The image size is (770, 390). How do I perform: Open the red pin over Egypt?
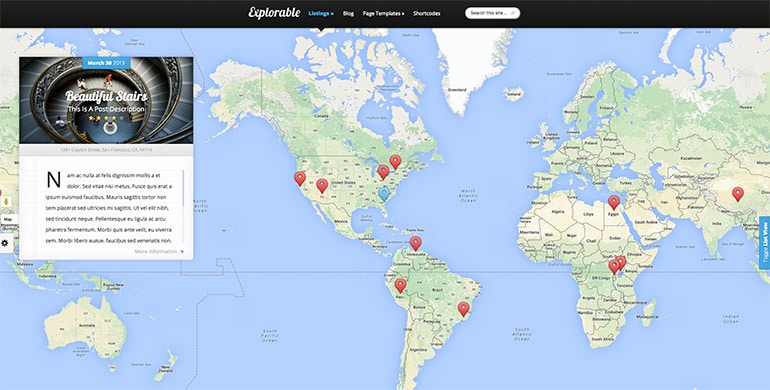(x=613, y=202)
